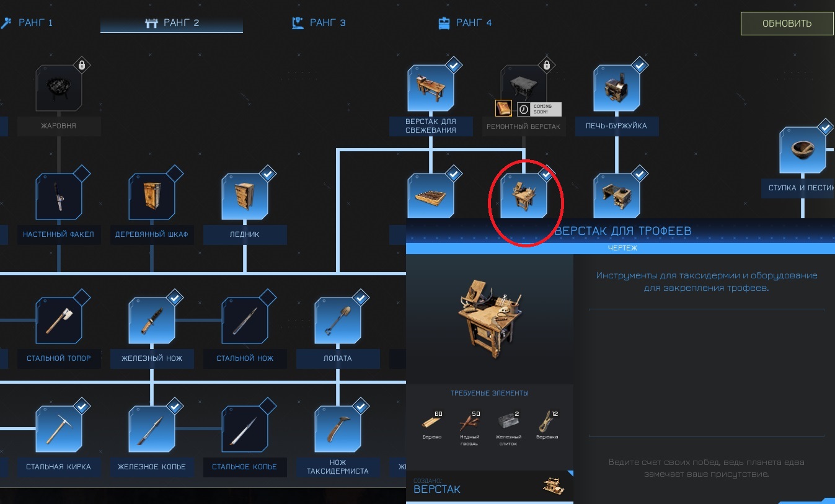Screen dimensions: 835x504
Task: Pick the Железное копье spear blueprint
Action: click(152, 429)
